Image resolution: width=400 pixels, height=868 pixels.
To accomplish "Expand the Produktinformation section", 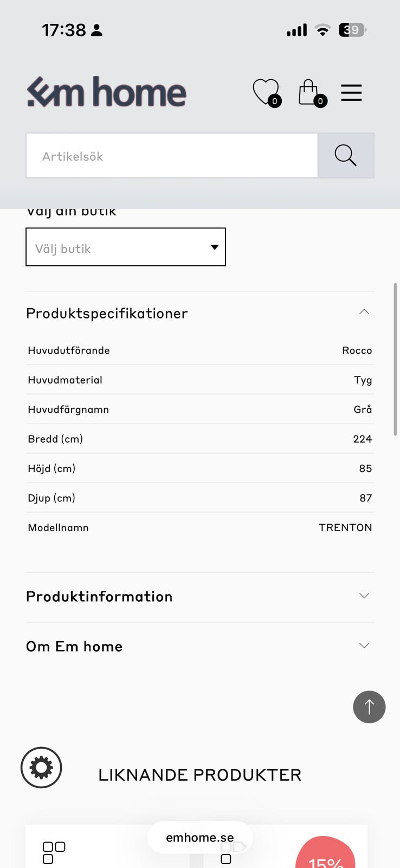I will tap(364, 595).
